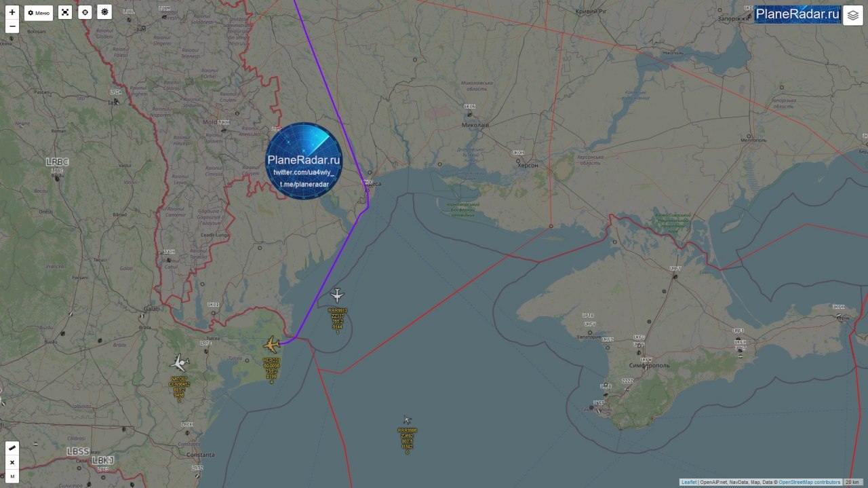Clear measurements with the X button

tap(12, 462)
